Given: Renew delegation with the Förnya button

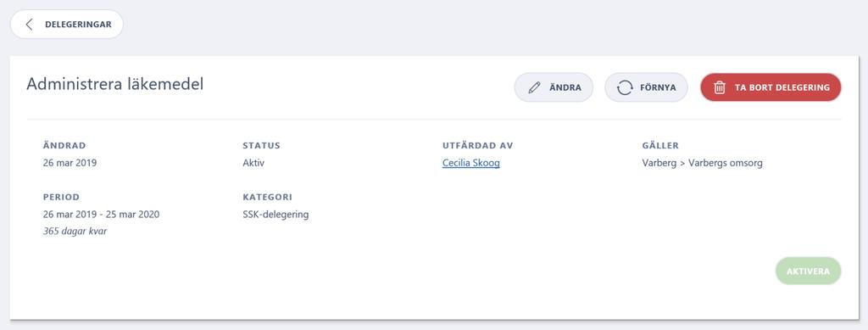Looking at the screenshot, I should [646, 87].
